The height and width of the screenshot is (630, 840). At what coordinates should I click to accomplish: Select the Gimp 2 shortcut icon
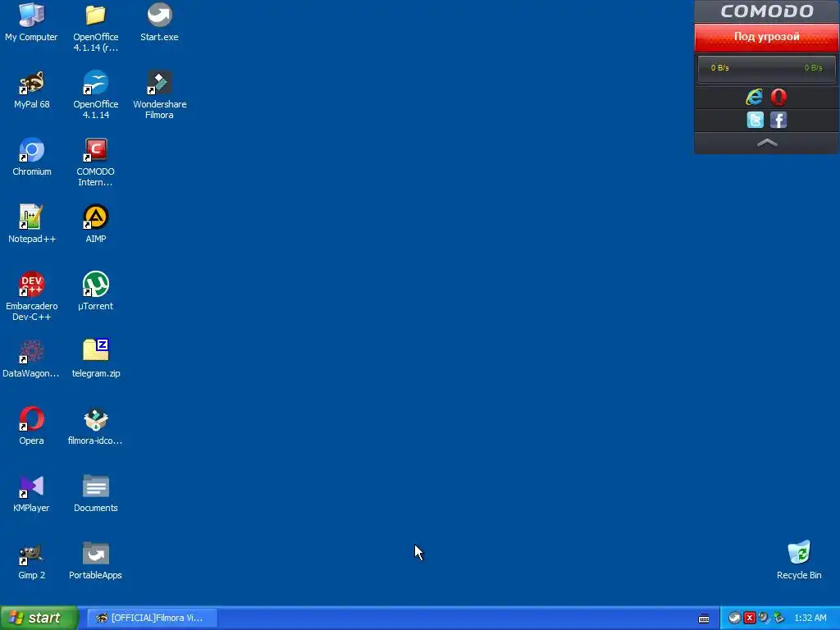click(31, 560)
